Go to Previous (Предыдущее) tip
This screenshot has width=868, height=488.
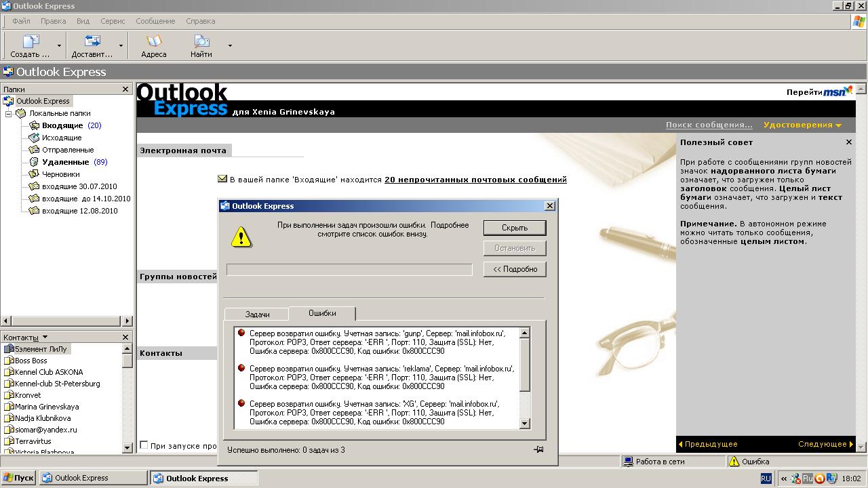tap(707, 444)
